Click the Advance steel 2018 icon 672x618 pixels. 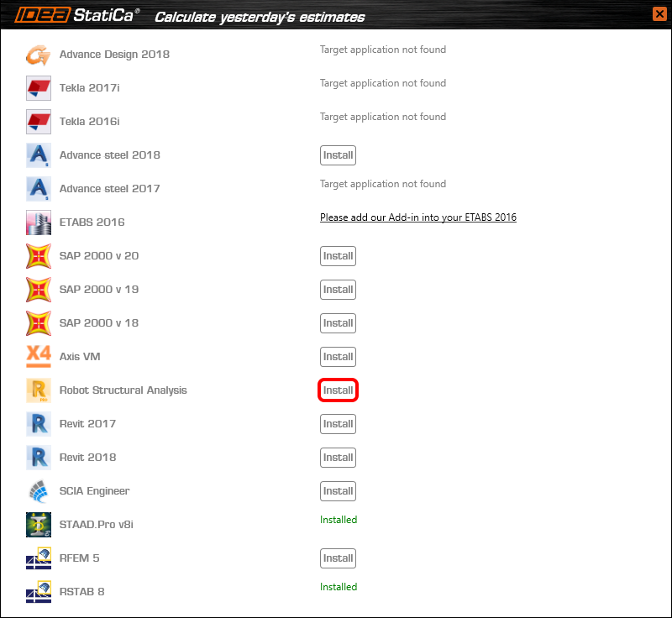tap(38, 155)
